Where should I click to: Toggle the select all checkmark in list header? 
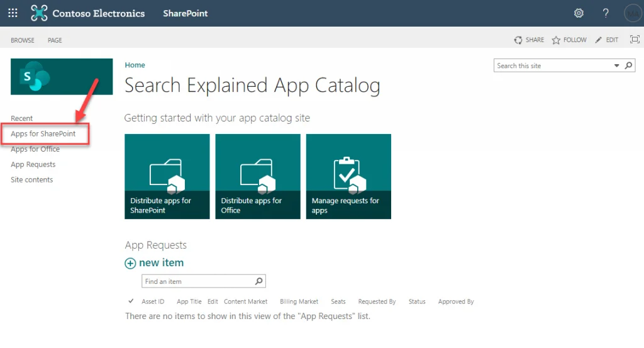pyautogui.click(x=131, y=301)
